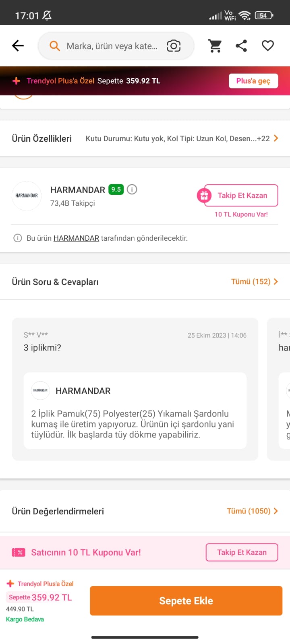This screenshot has height=644, width=290.
Task: Focus the product search field
Action: click(112, 46)
